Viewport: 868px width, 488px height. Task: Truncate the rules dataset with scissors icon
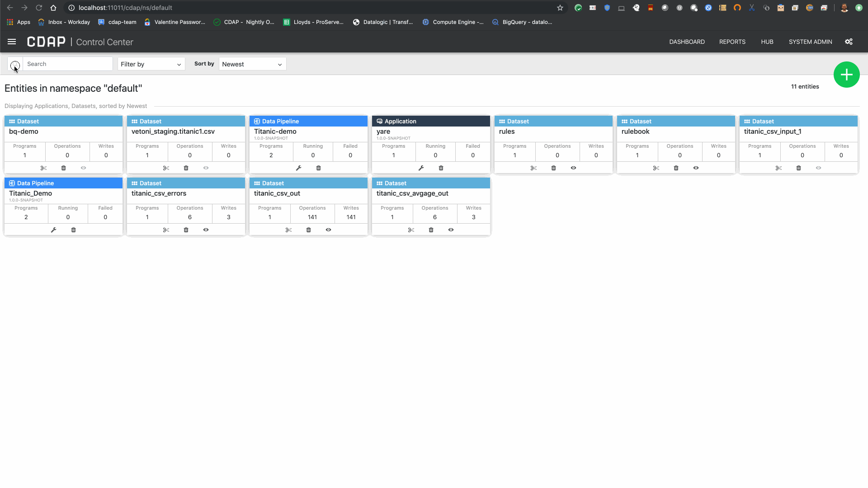533,168
